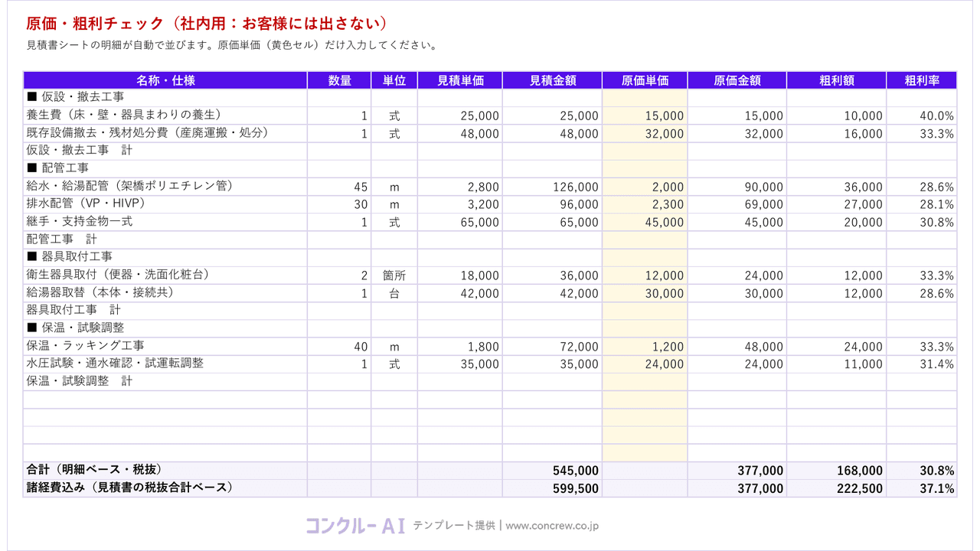Select the 32,000 cost cell for 既存設備撤去
The image size is (980, 551).
(x=645, y=133)
